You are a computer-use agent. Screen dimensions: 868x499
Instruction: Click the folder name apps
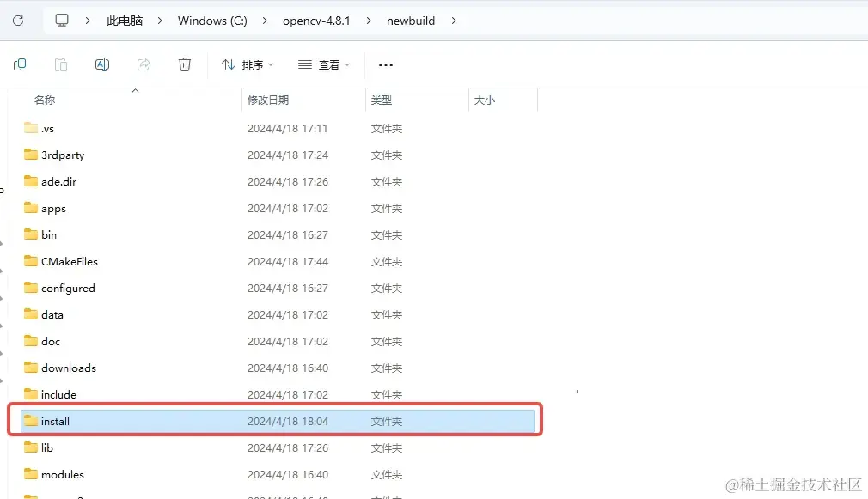[53, 209]
